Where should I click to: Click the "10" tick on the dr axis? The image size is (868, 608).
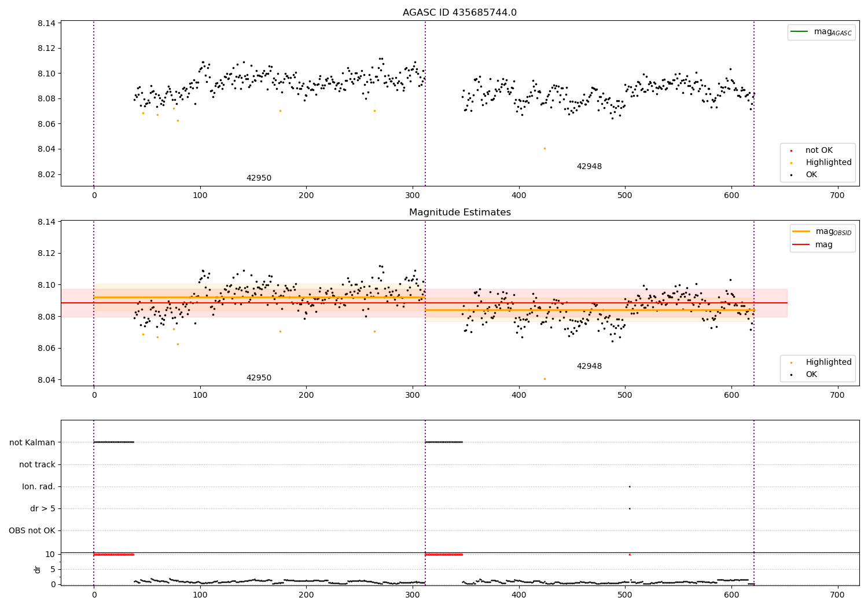[50, 555]
